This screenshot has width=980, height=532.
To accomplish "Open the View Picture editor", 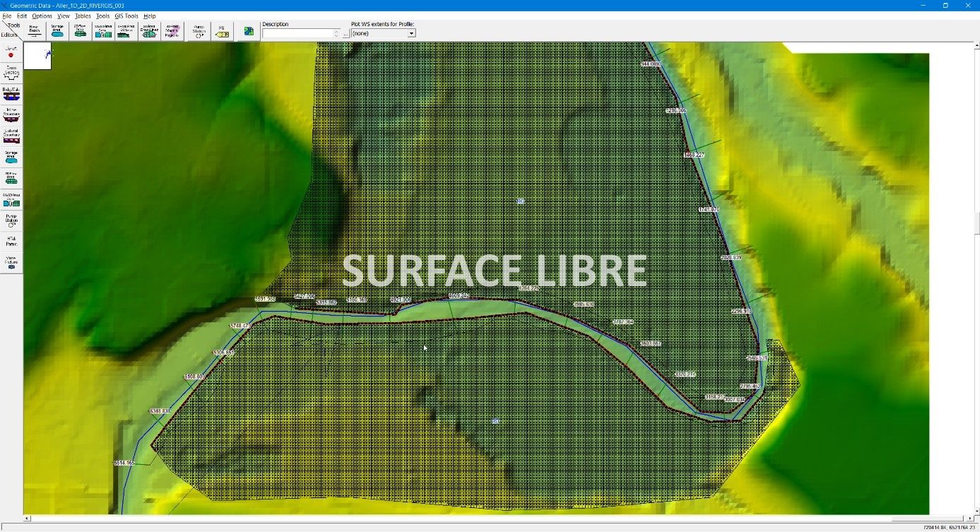I will coord(11,262).
